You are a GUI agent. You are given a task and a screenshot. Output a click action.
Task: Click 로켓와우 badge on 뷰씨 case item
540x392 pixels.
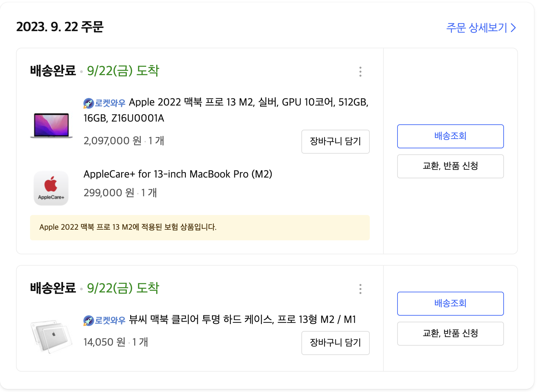tap(104, 320)
